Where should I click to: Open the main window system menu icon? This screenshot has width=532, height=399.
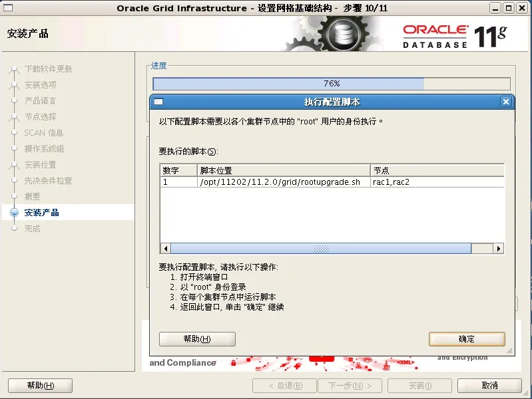[8, 8]
